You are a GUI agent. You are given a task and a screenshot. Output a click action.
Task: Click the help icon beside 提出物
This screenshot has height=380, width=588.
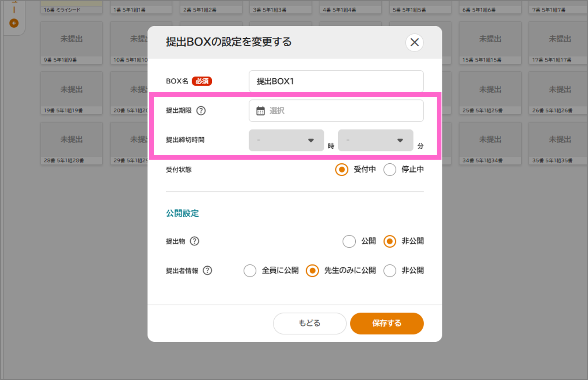coord(194,241)
